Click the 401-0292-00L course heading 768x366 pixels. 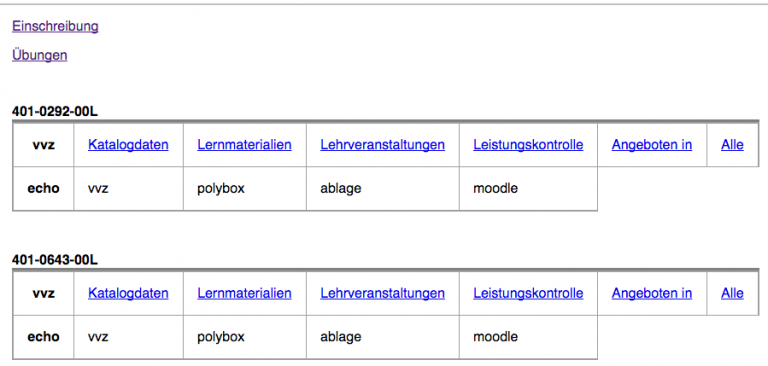tap(55, 112)
